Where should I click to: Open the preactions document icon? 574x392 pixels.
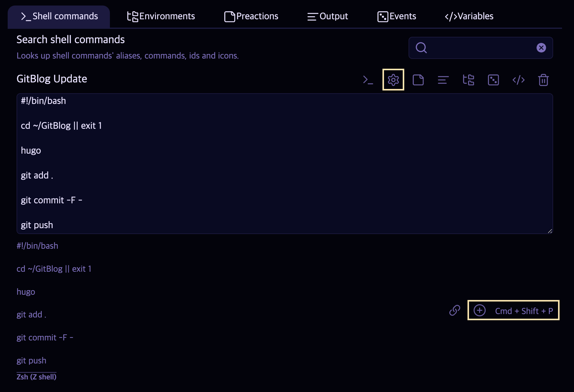pos(418,80)
